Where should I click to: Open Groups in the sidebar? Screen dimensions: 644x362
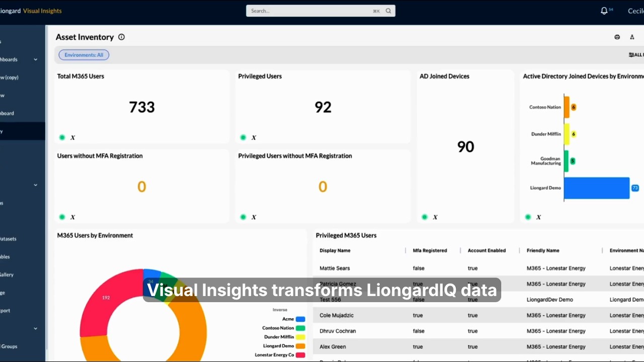pyautogui.click(x=9, y=346)
